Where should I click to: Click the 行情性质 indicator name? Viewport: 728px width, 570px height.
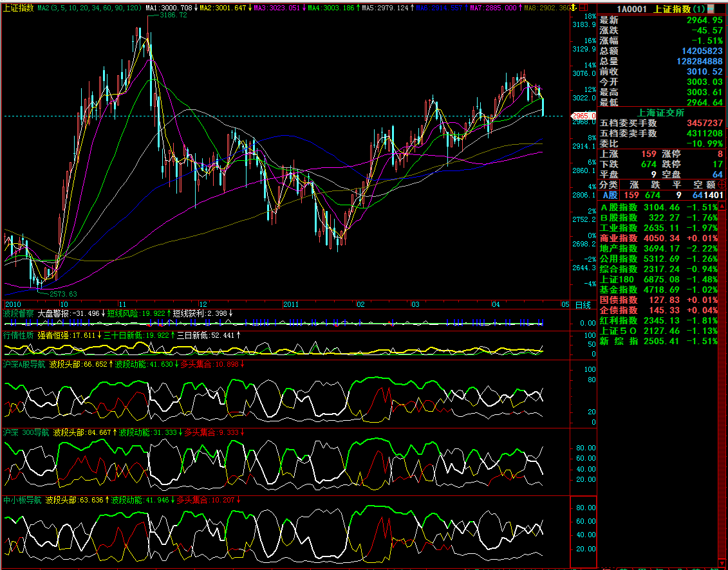(18, 335)
